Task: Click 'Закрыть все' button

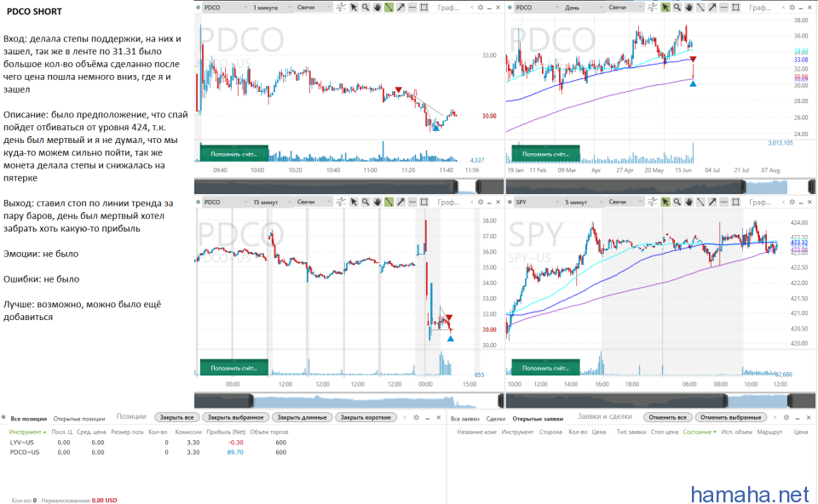Action: 176,417
